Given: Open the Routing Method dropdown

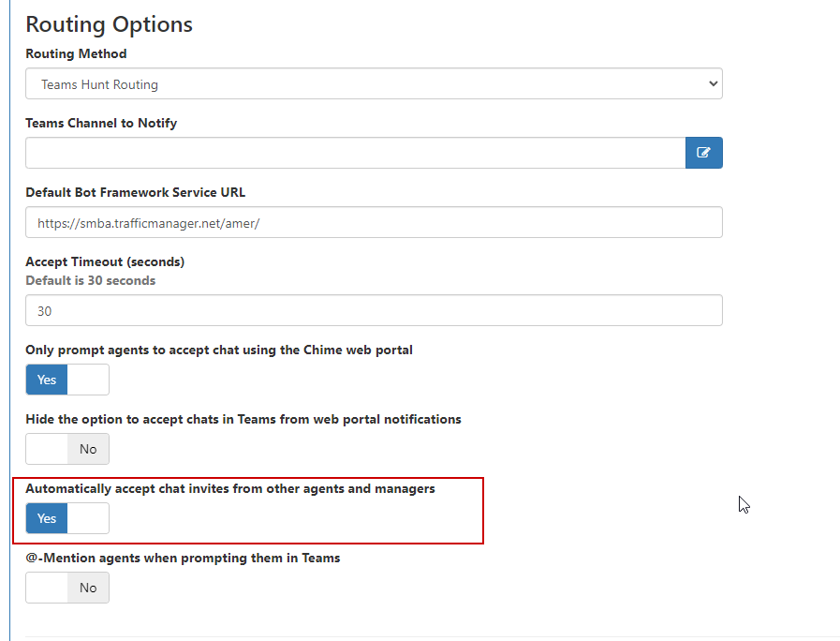Looking at the screenshot, I should point(374,83).
